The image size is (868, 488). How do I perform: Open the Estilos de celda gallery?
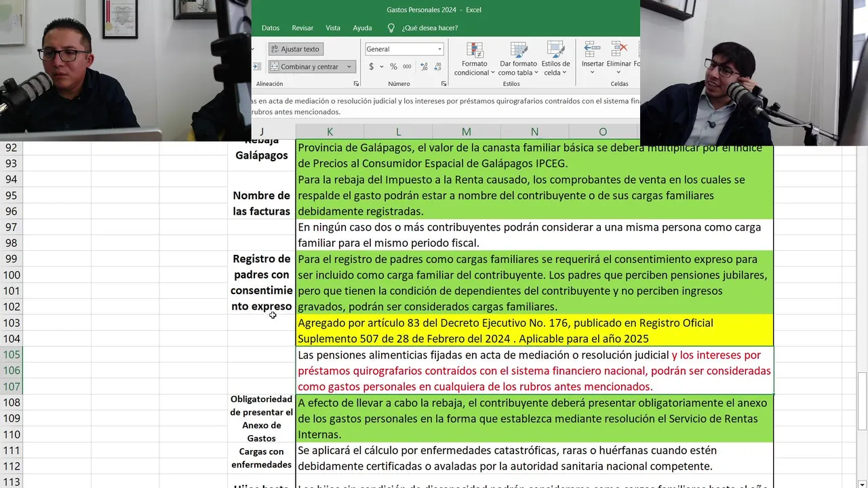point(555,59)
